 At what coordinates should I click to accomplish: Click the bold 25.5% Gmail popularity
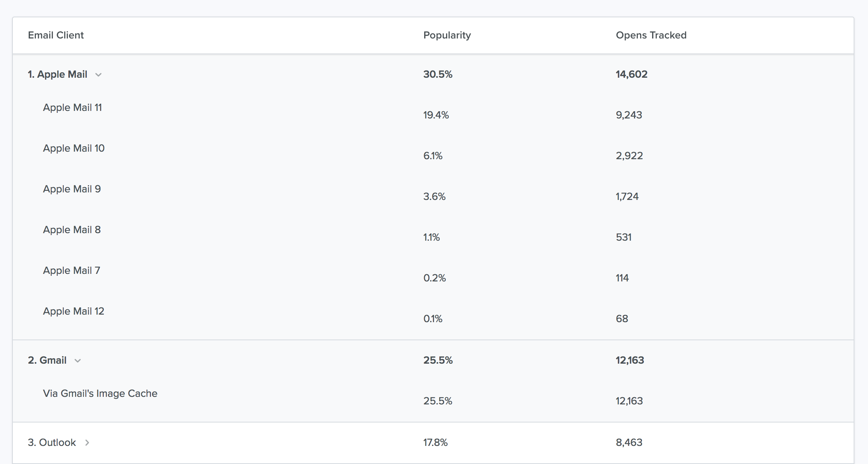[x=438, y=360]
